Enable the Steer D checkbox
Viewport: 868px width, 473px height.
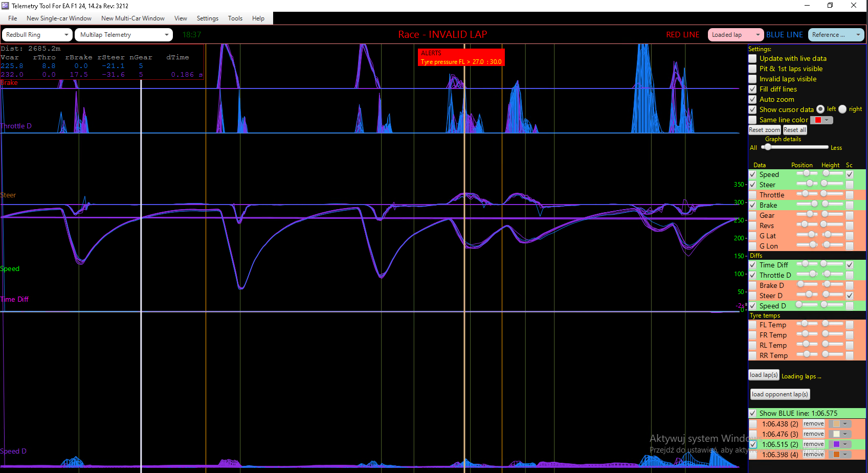[752, 296]
